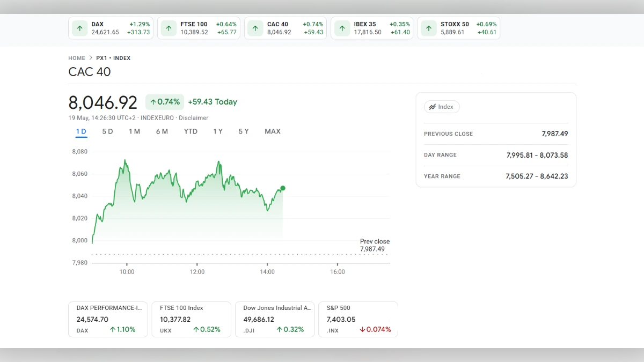
Task: Switch to the 1Y chart range
Action: (x=217, y=131)
